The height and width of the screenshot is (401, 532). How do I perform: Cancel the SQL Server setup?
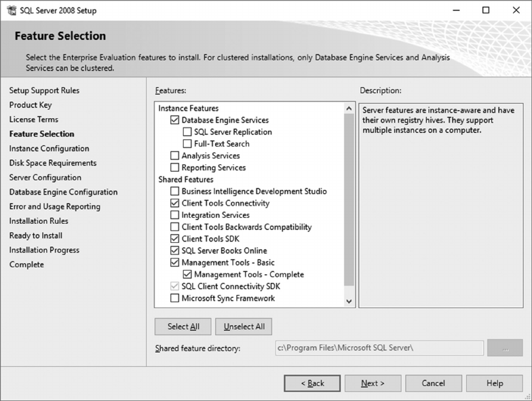433,383
